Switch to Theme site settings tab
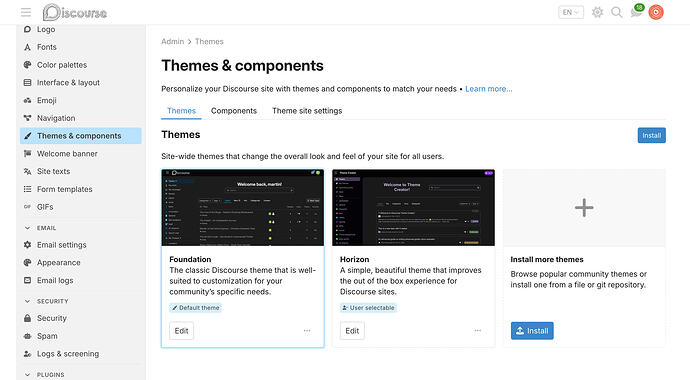Image resolution: width=690 pixels, height=380 pixels. (x=307, y=111)
